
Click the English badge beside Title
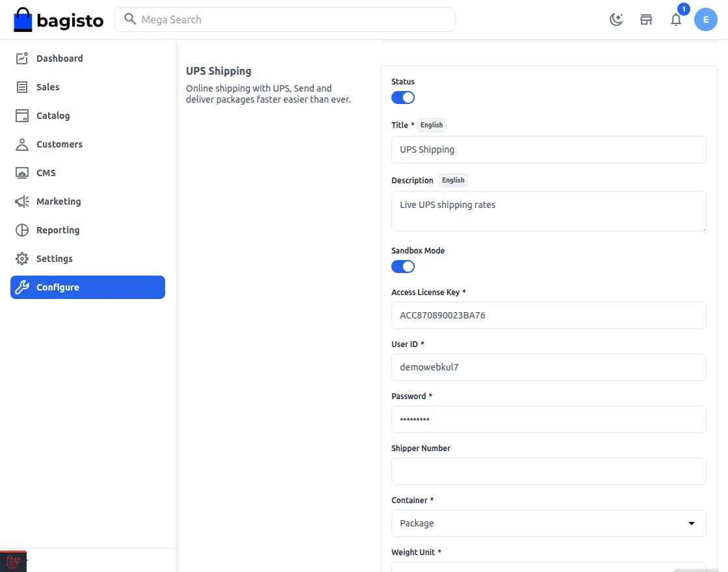click(432, 125)
